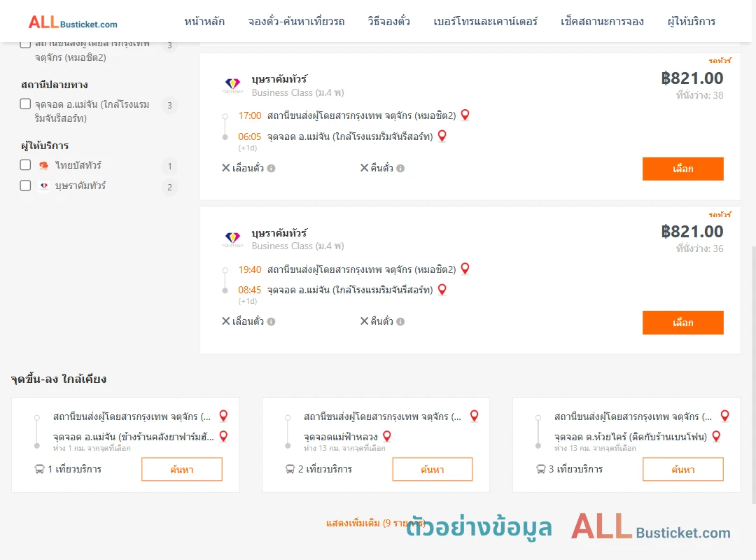Tick the หมอชิต2 origin station checkbox

pos(26,44)
